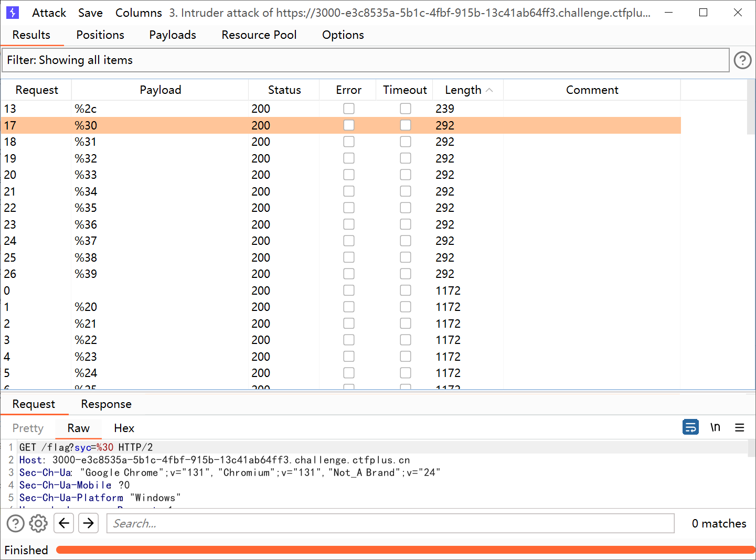756x560 pixels.
Task: Select the Hex view tab
Action: (x=124, y=428)
